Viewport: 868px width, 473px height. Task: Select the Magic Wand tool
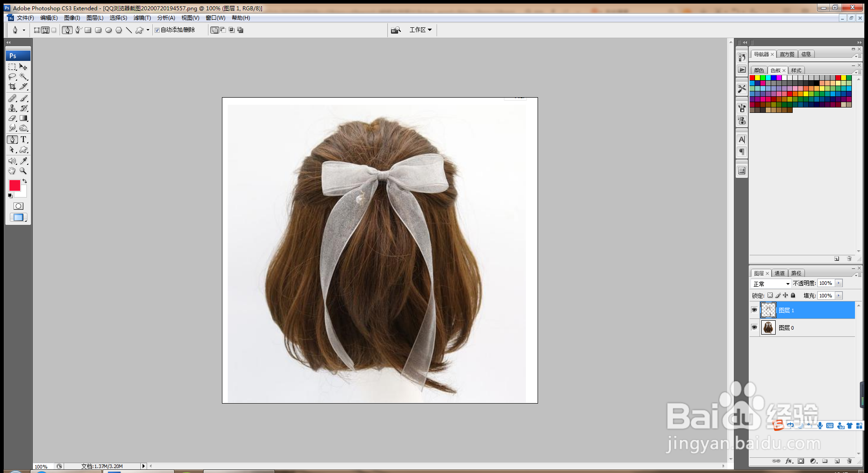[x=24, y=77]
